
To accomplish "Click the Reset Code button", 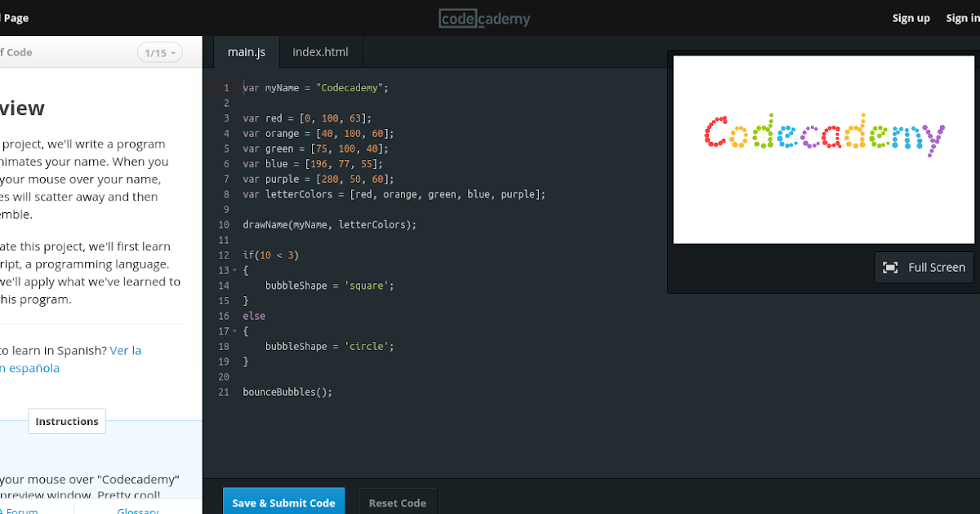I will [x=398, y=501].
